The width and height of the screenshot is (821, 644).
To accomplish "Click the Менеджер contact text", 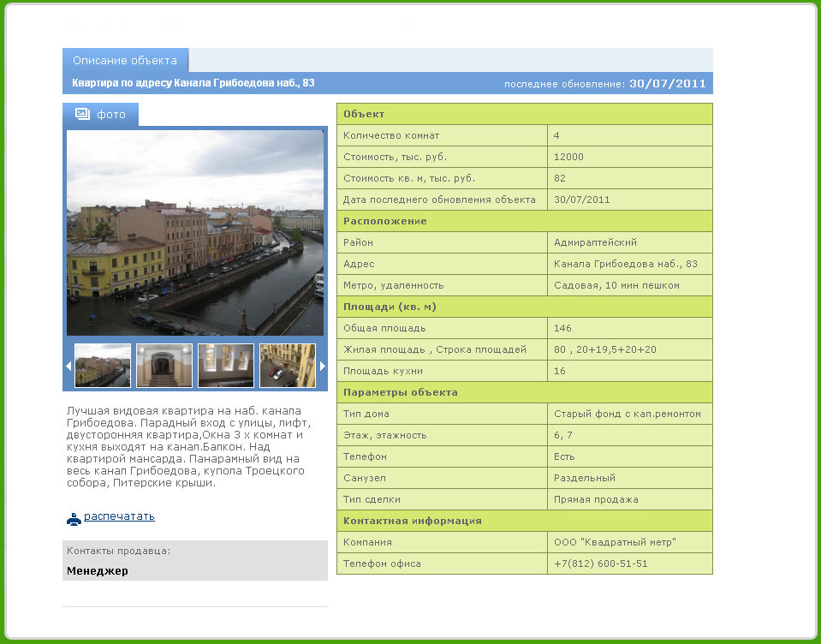I will (98, 571).
